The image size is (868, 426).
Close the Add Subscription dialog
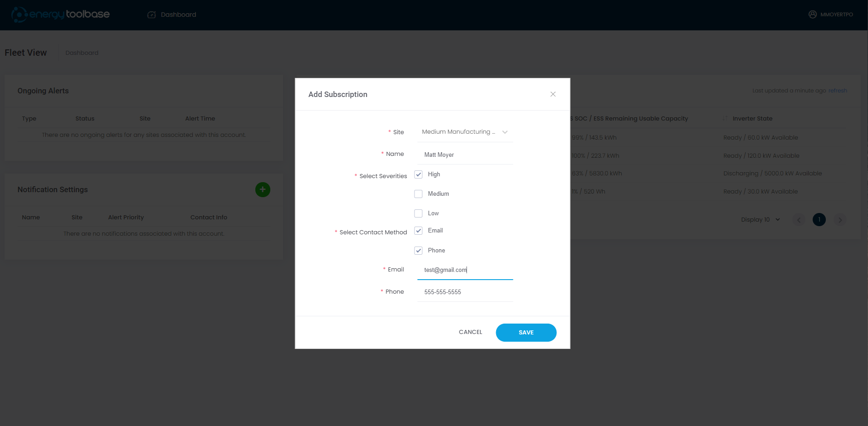tap(553, 94)
